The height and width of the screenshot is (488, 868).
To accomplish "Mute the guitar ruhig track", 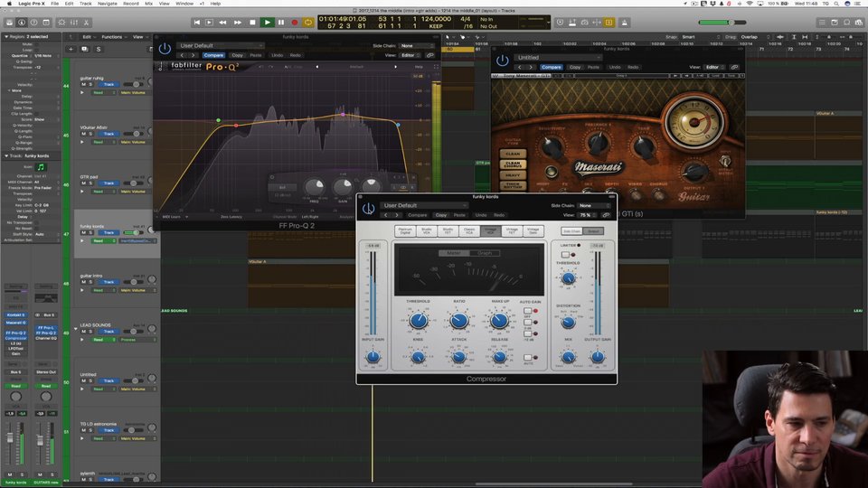I will click(x=83, y=85).
